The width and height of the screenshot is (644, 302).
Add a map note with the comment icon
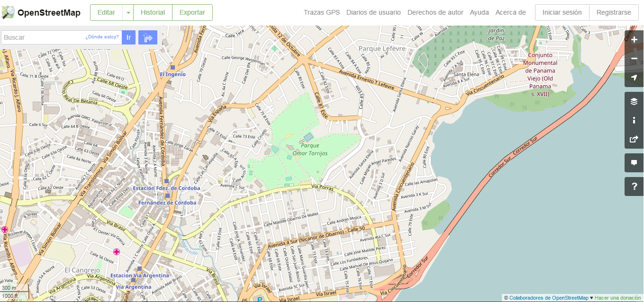pos(634,163)
